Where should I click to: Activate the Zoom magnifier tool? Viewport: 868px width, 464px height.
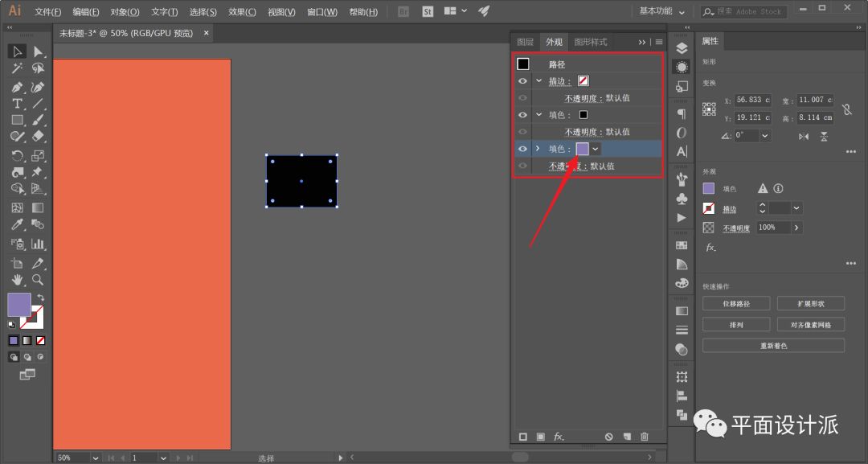coord(38,280)
